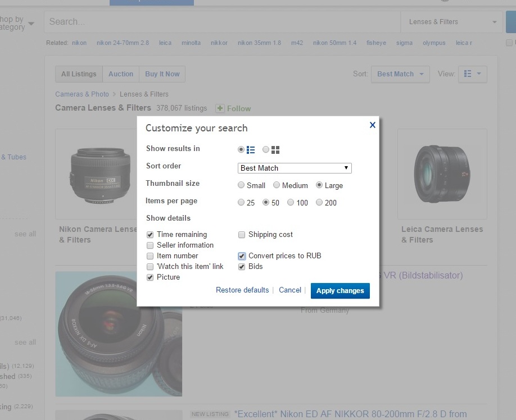Click the Search input field
This screenshot has width=516, height=420.
pyautogui.click(x=222, y=22)
